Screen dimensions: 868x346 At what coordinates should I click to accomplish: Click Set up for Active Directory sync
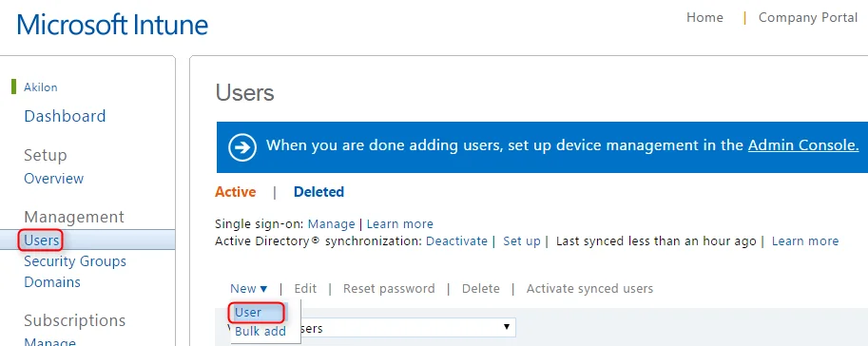521,241
